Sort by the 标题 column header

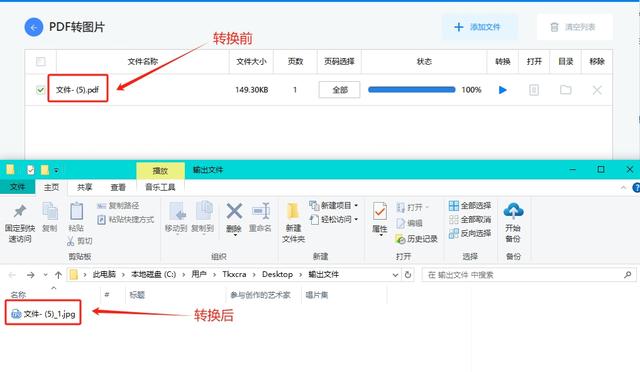tap(137, 294)
